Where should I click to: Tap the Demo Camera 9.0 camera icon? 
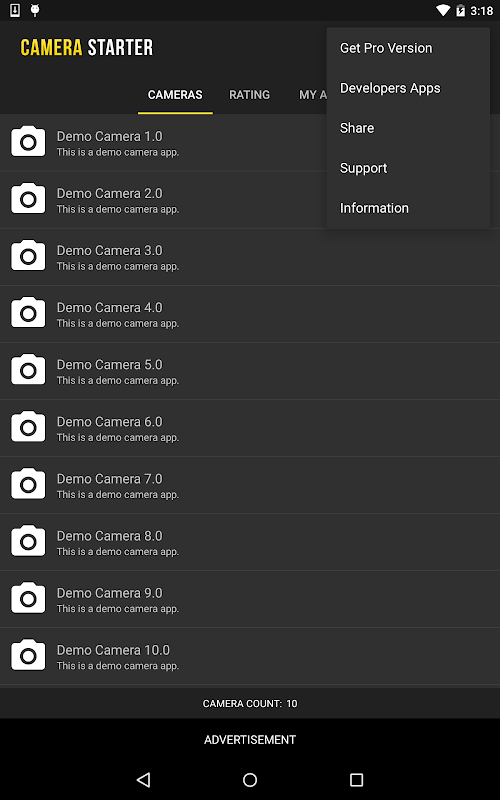click(28, 598)
